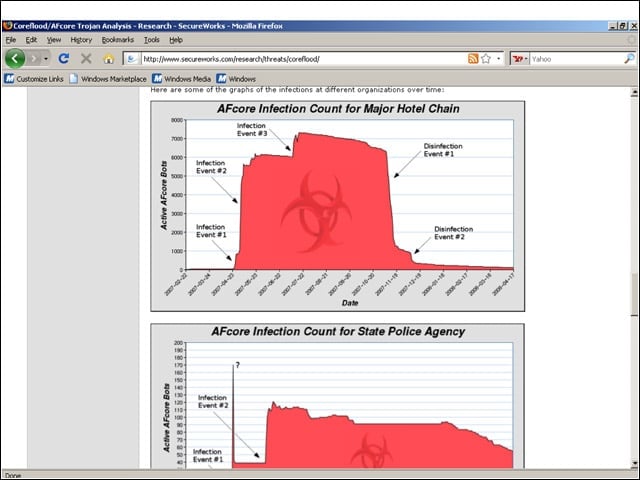Open the Windows Marketplace bookmark

(108, 79)
